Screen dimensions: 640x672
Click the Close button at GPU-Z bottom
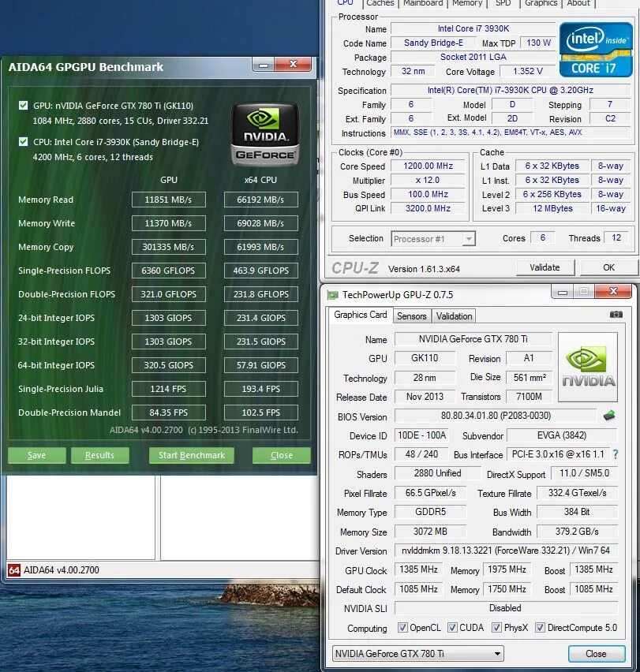pyautogui.click(x=597, y=654)
